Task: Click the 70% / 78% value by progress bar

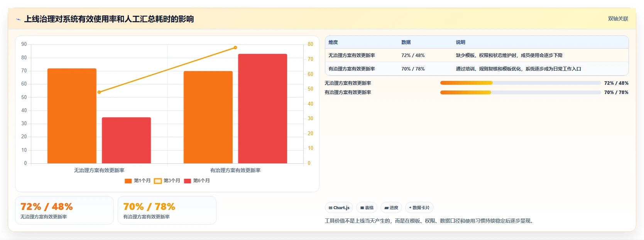Action: [616, 92]
